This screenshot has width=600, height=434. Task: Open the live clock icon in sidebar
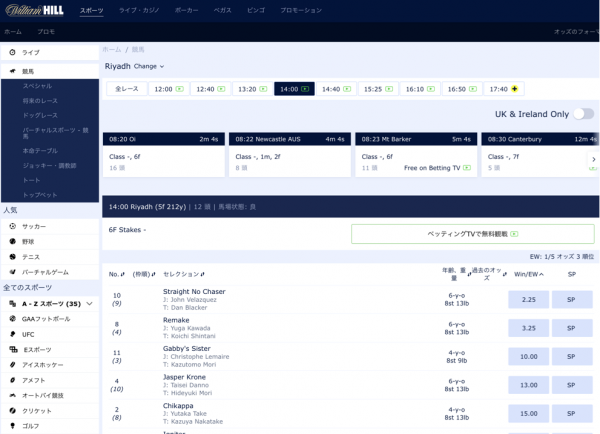pyautogui.click(x=12, y=52)
